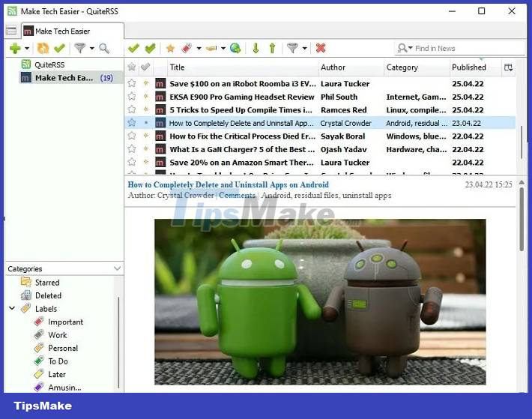
Task: Sort by Author column header
Action: 351,67
